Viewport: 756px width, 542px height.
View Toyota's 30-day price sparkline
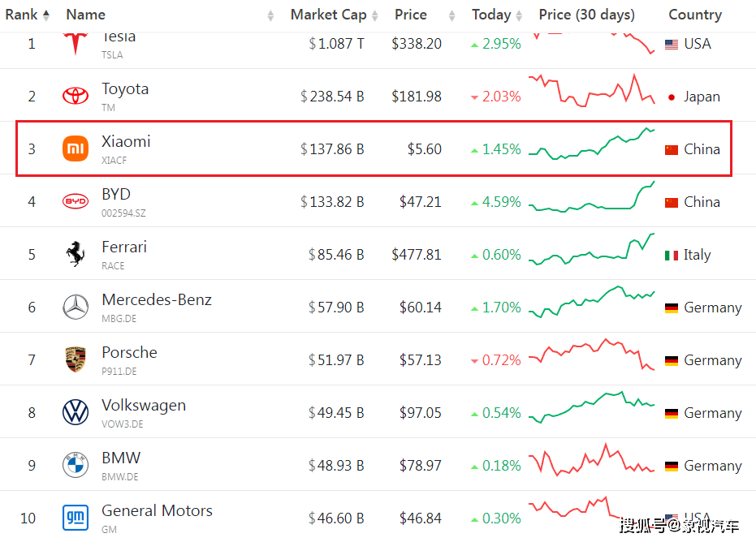(x=592, y=91)
